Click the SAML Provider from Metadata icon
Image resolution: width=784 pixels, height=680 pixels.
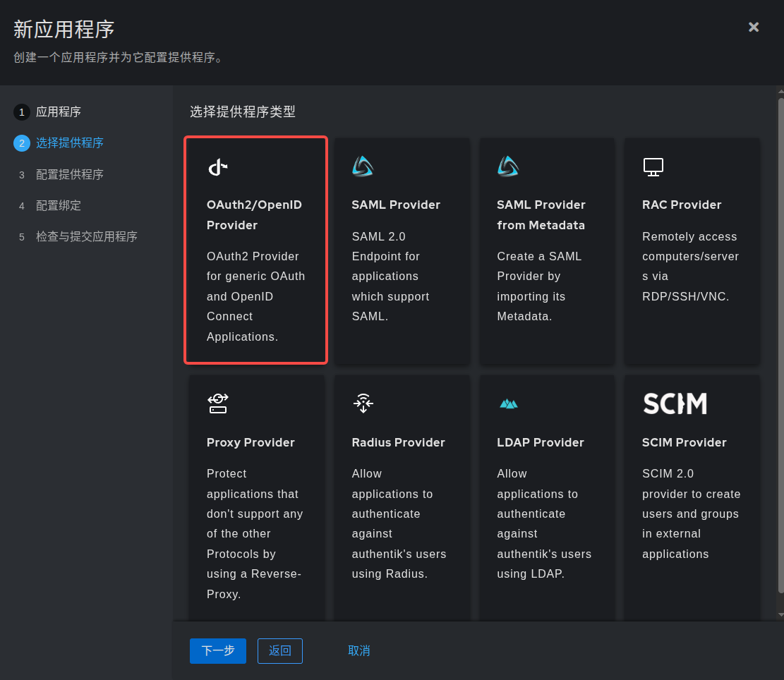(x=508, y=166)
